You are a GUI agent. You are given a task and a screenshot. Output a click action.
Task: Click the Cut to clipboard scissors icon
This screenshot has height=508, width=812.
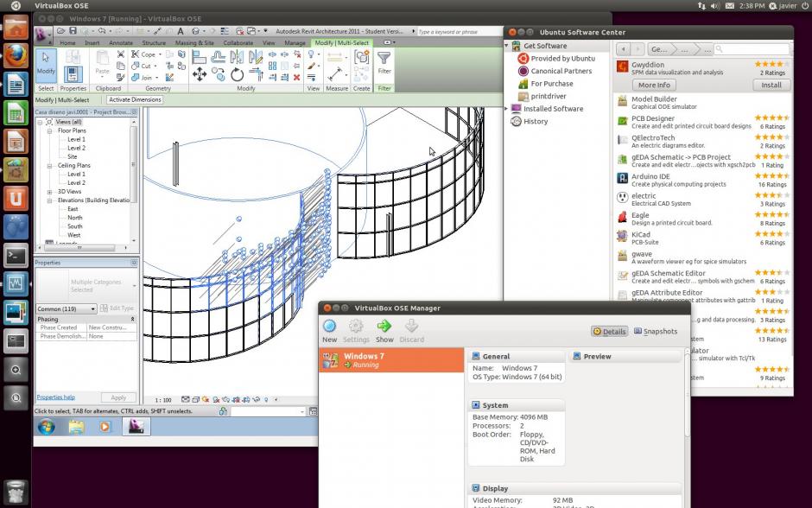pyautogui.click(x=121, y=54)
